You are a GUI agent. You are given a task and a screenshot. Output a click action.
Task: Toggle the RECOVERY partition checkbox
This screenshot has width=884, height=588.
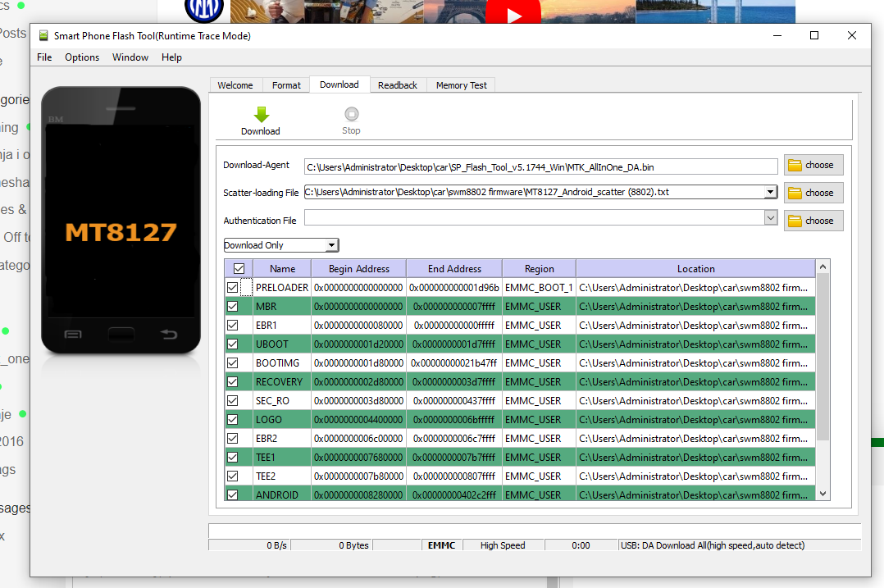coord(233,381)
